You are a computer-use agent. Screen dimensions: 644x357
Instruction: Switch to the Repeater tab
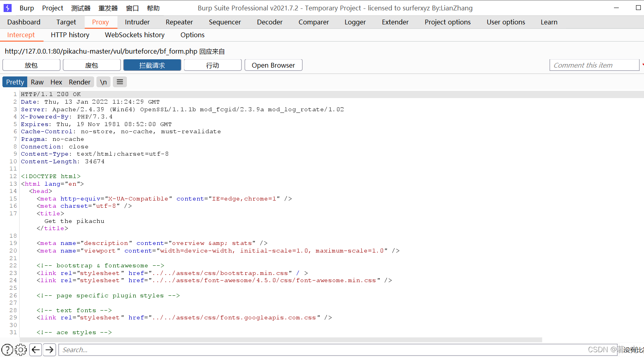[179, 22]
